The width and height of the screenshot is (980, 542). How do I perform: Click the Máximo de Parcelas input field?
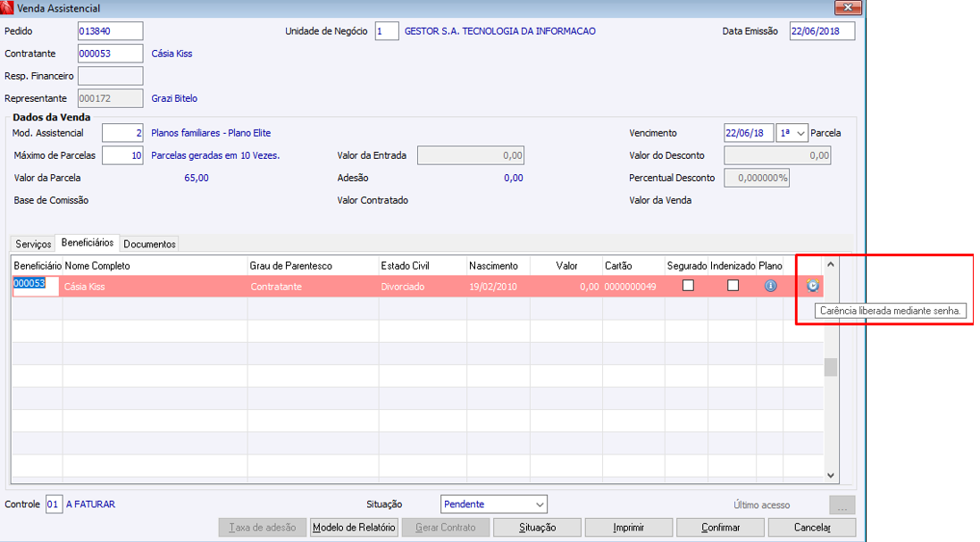pyautogui.click(x=122, y=155)
